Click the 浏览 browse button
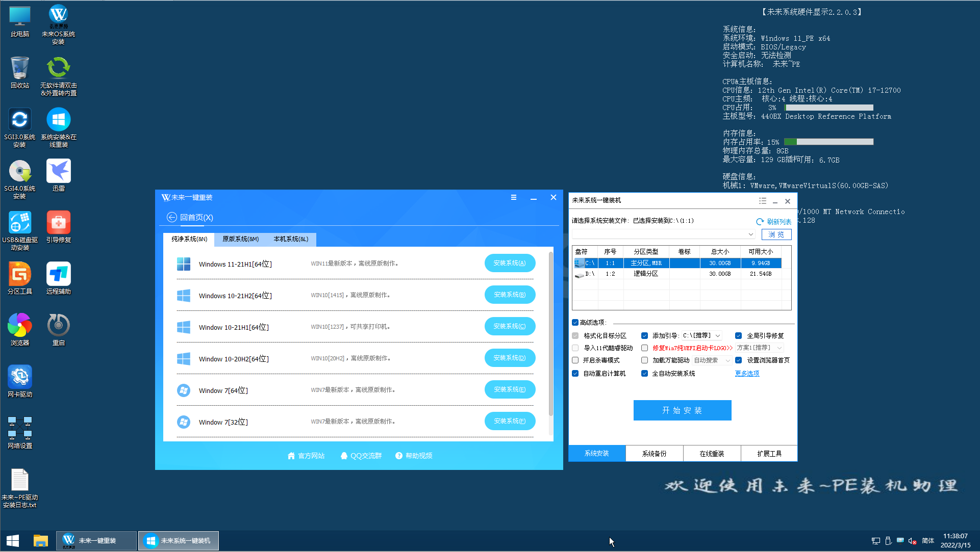This screenshot has height=552, width=980. click(x=776, y=234)
